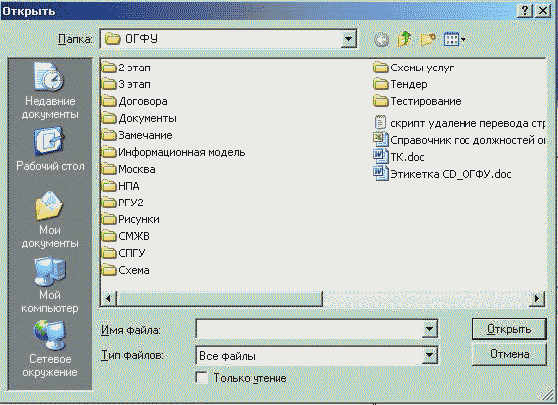Screen dimensions: 558x405
Task: Enable the Только чтение checkbox
Action: tap(202, 377)
